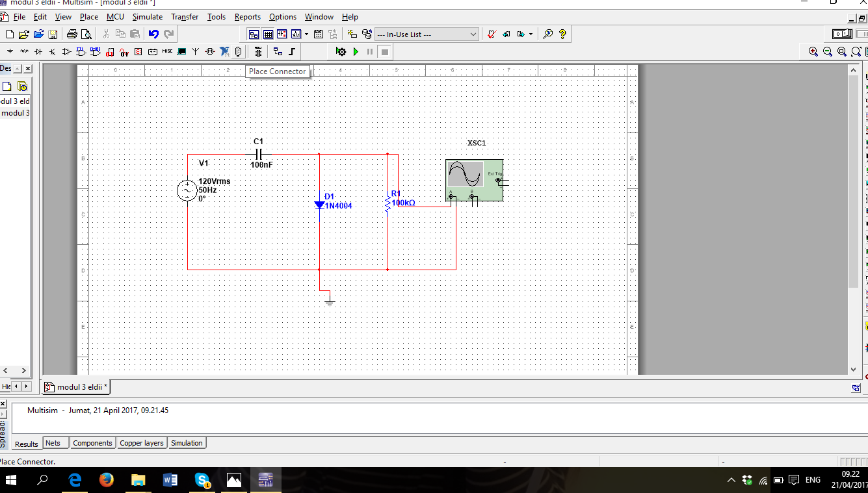Open Multisim help question mark
This screenshot has width=868, height=493.
point(562,34)
